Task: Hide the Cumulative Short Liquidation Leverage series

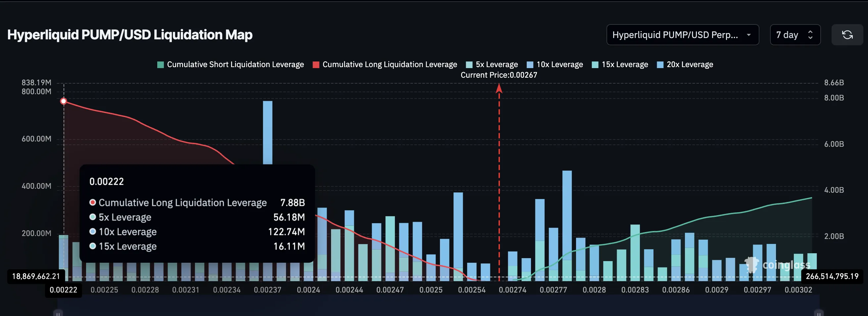Action: click(235, 64)
